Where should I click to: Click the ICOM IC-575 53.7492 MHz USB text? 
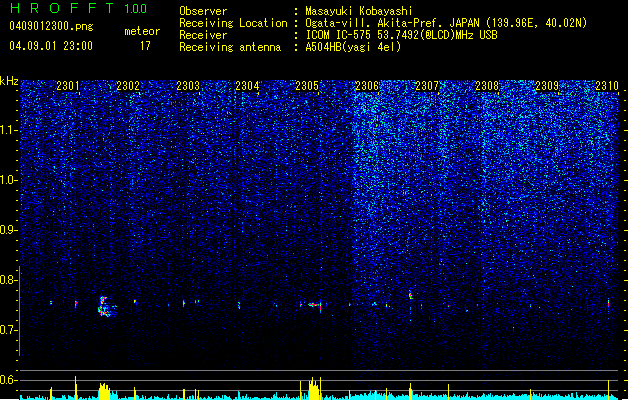402,35
